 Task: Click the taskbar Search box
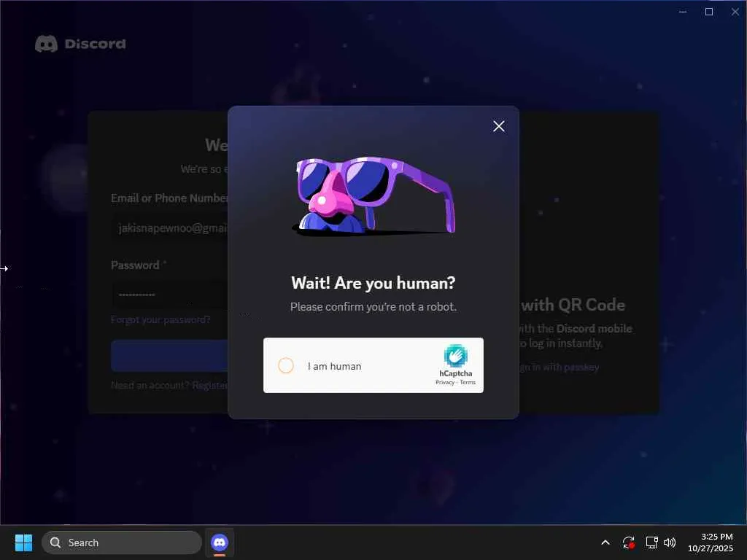122,542
